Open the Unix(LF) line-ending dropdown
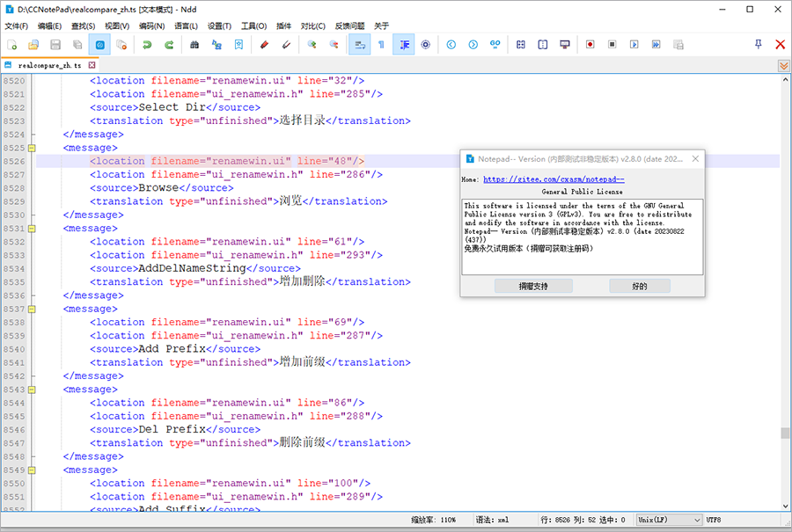Screen dimensions: 792x532 tap(669, 519)
